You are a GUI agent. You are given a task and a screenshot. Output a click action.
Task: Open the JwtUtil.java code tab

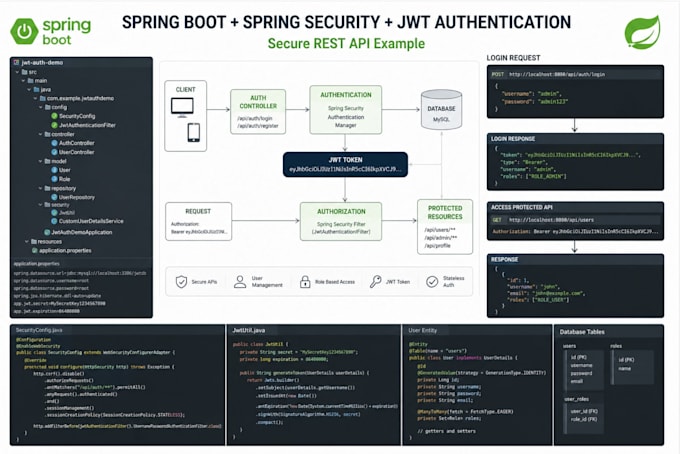pyautogui.click(x=248, y=330)
